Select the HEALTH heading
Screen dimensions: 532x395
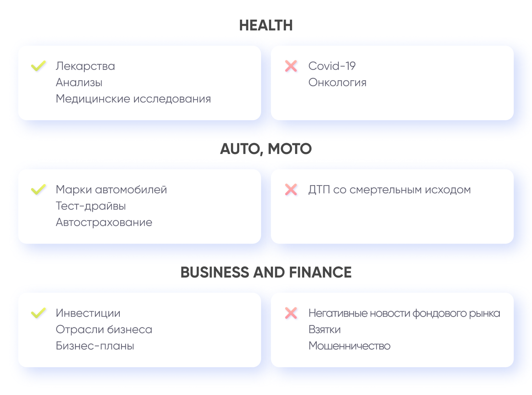pos(266,26)
